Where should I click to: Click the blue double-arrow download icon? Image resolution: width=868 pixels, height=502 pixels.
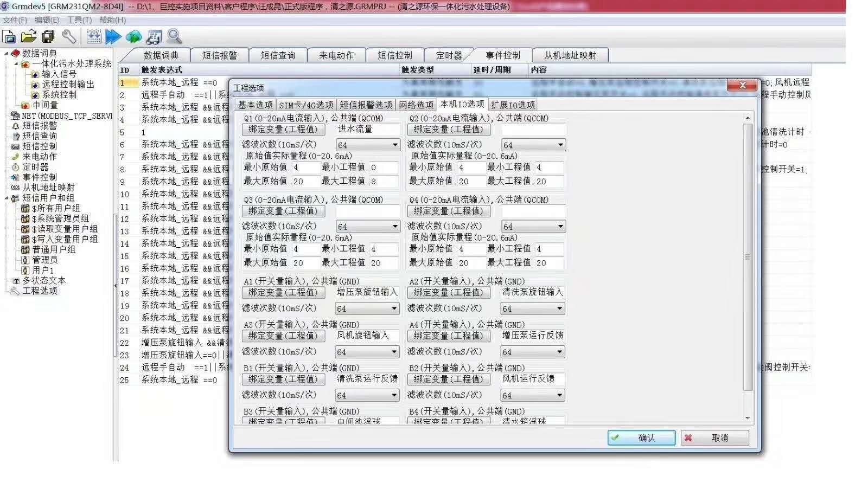[x=113, y=37]
